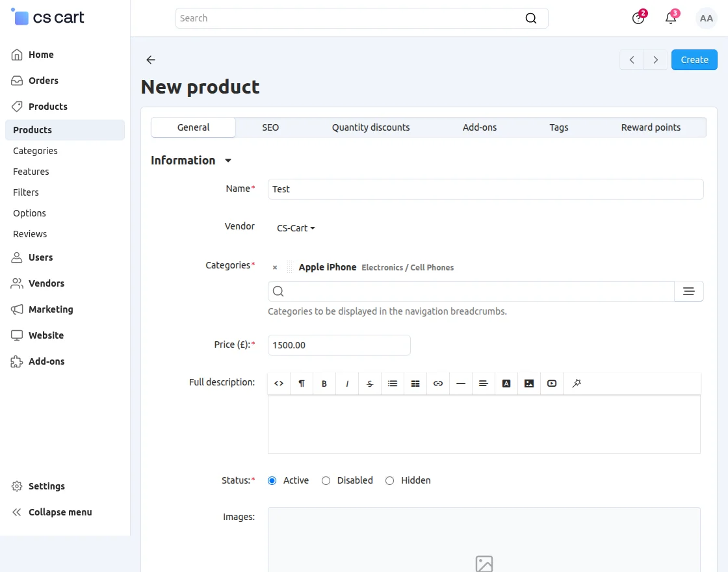Switch to the Quantity discounts tab

370,127
